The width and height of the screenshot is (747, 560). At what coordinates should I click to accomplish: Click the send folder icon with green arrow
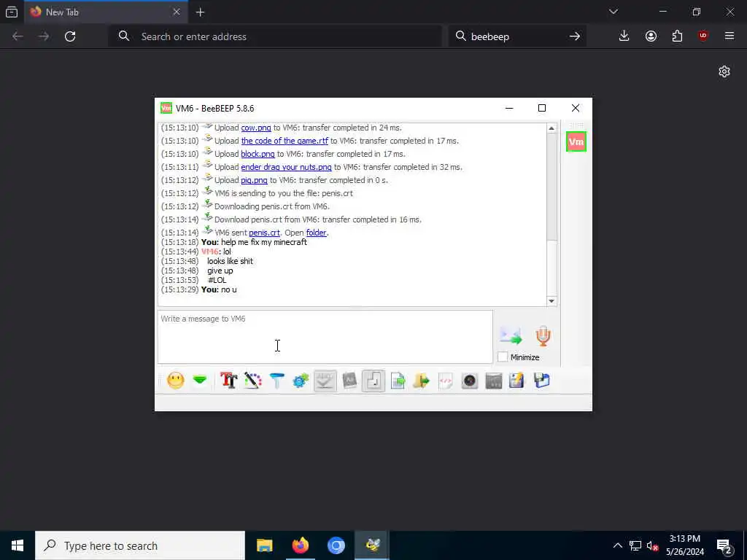(421, 381)
